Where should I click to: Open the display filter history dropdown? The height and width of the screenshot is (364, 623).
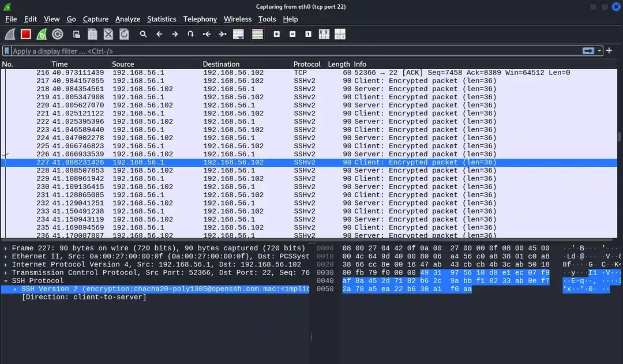pyautogui.click(x=599, y=51)
